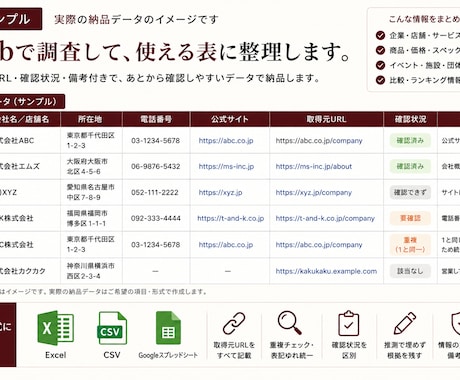
Task: Click the check icon beside 商品・価格・スペック
Action: click(380, 50)
